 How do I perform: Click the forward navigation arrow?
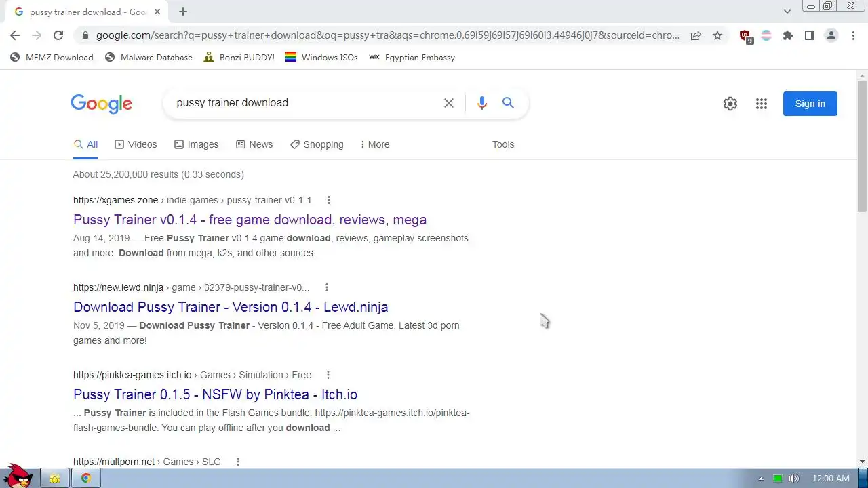(37, 35)
